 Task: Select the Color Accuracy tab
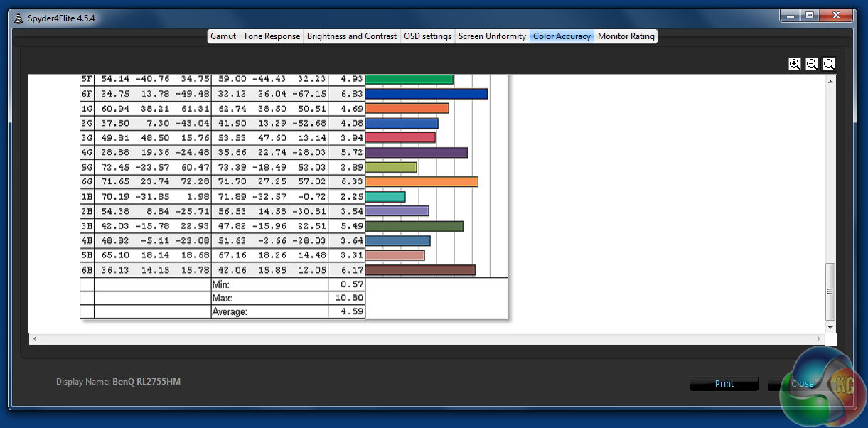pos(562,36)
